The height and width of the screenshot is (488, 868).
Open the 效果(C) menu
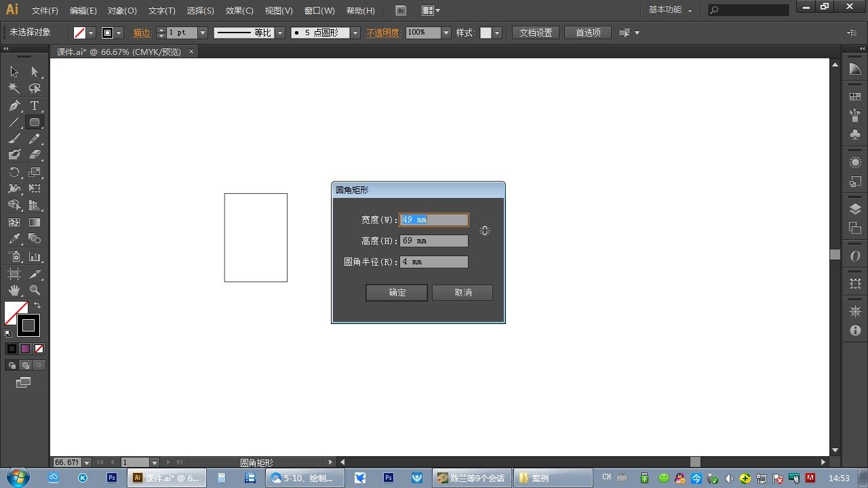tap(239, 11)
